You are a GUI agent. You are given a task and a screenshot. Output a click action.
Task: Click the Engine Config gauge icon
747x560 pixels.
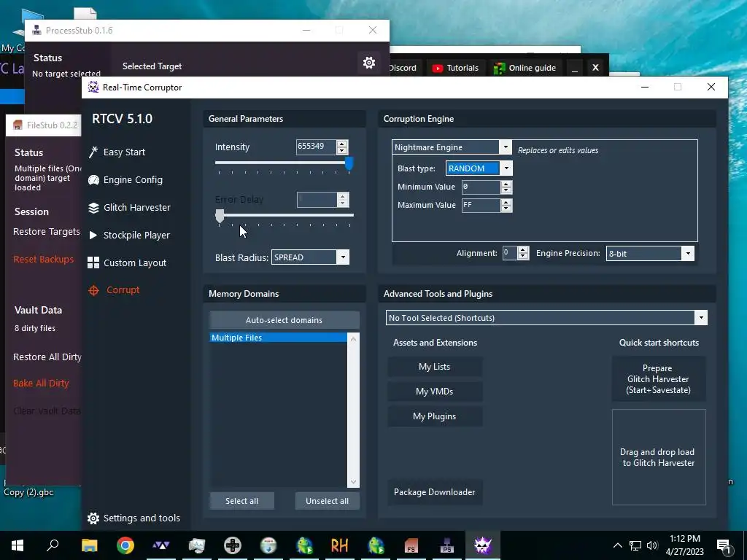pos(93,179)
